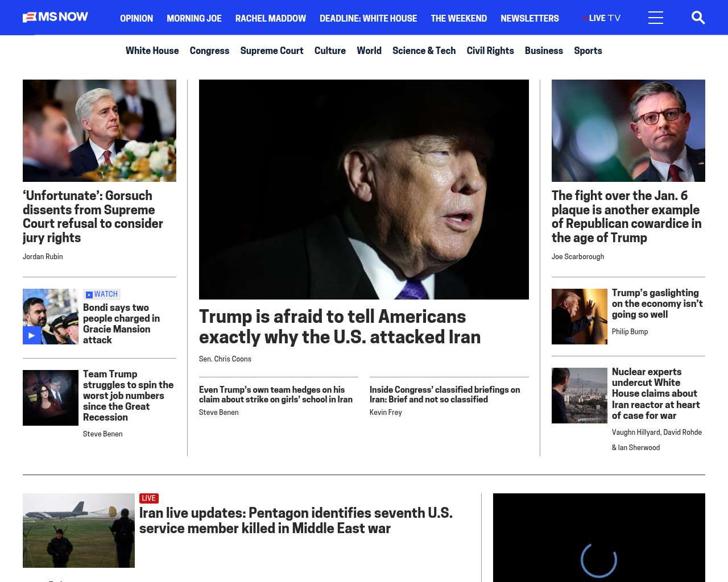The image size is (728, 582).
Task: Read Bondi Gracie Mansion attack story
Action: [121, 323]
